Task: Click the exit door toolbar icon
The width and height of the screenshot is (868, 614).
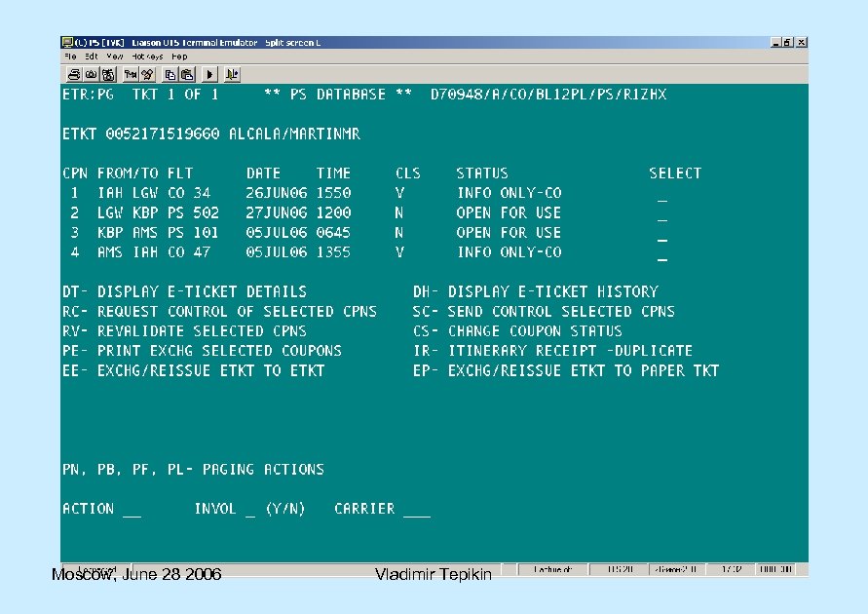Action: 233,74
